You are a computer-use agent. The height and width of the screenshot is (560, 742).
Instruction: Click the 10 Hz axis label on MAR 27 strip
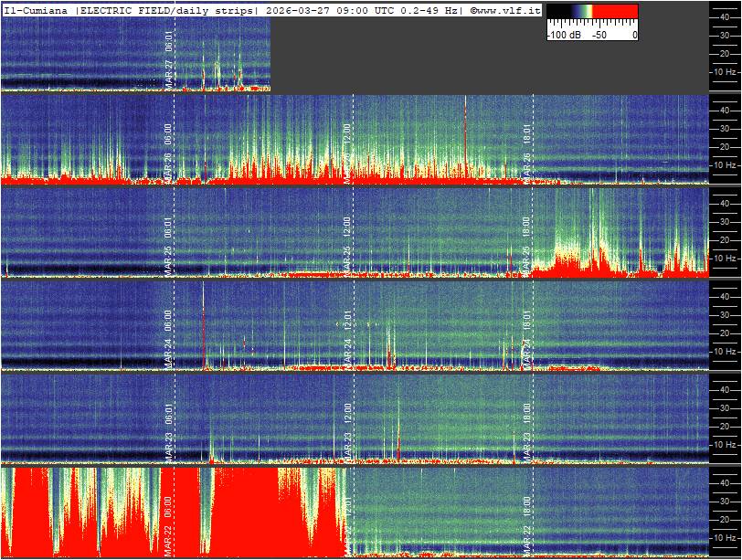click(725, 71)
